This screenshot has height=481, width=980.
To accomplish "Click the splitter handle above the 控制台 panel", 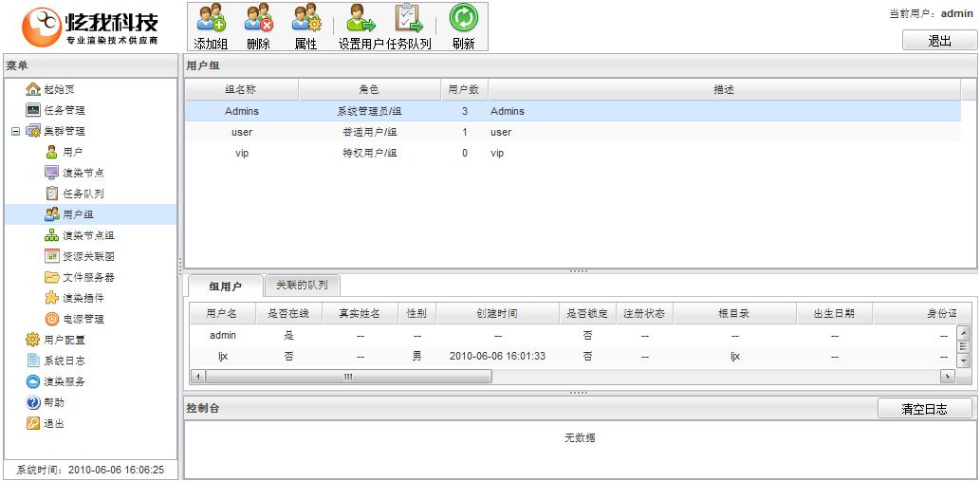I will click(x=579, y=393).
